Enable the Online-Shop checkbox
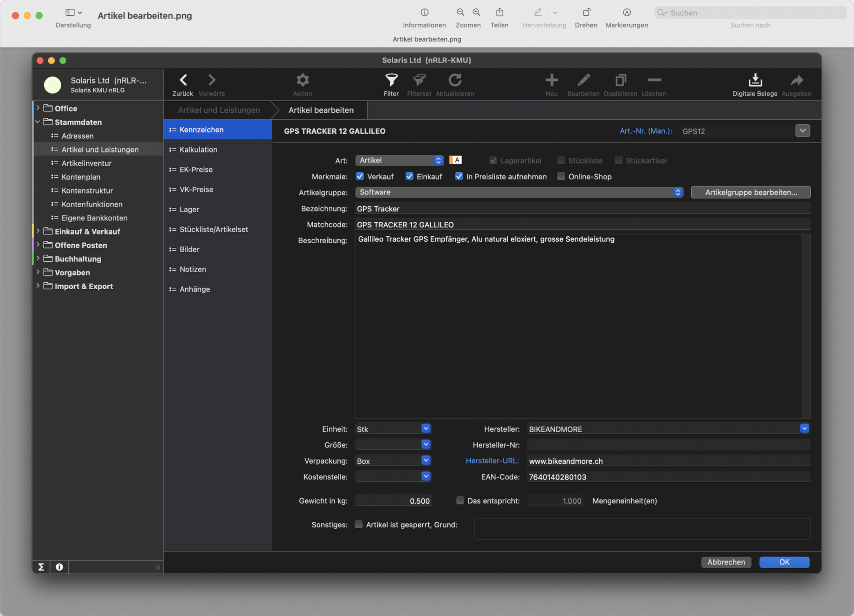Viewport: 854px width, 616px height. click(561, 176)
